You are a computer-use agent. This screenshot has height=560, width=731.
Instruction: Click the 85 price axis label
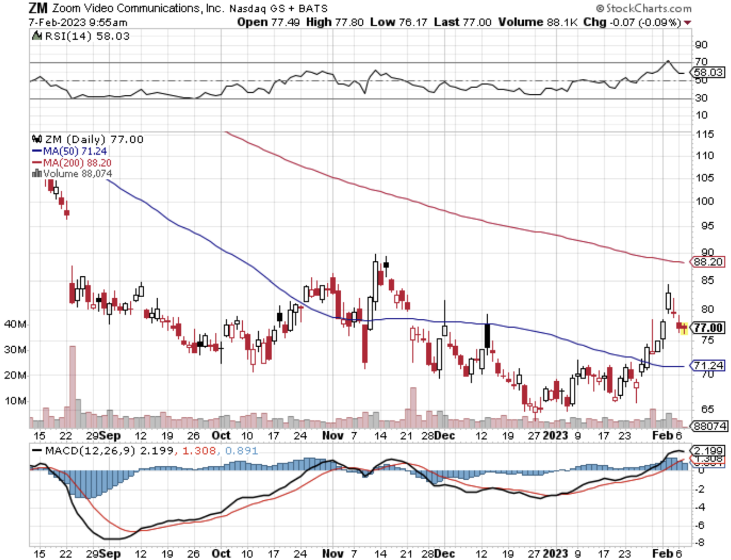(708, 280)
